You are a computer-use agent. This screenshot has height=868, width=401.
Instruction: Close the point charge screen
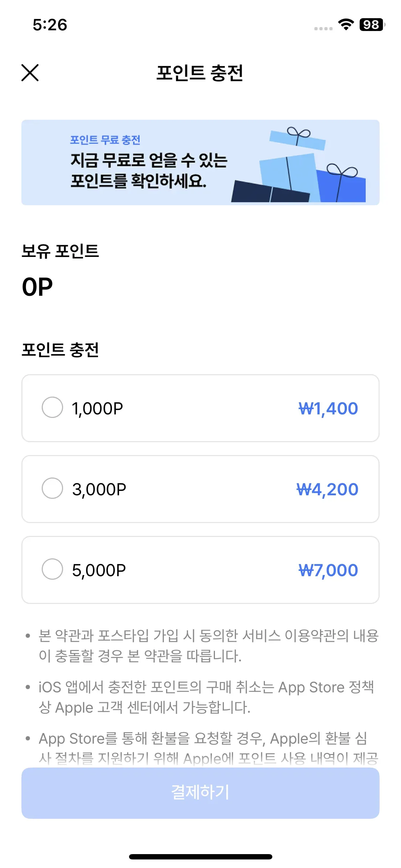point(30,73)
